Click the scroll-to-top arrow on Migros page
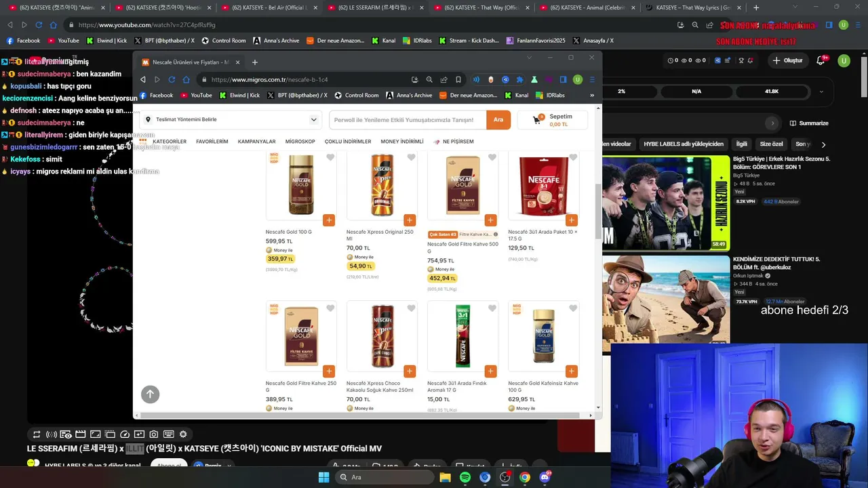Image resolution: width=868 pixels, height=488 pixels. (x=151, y=394)
